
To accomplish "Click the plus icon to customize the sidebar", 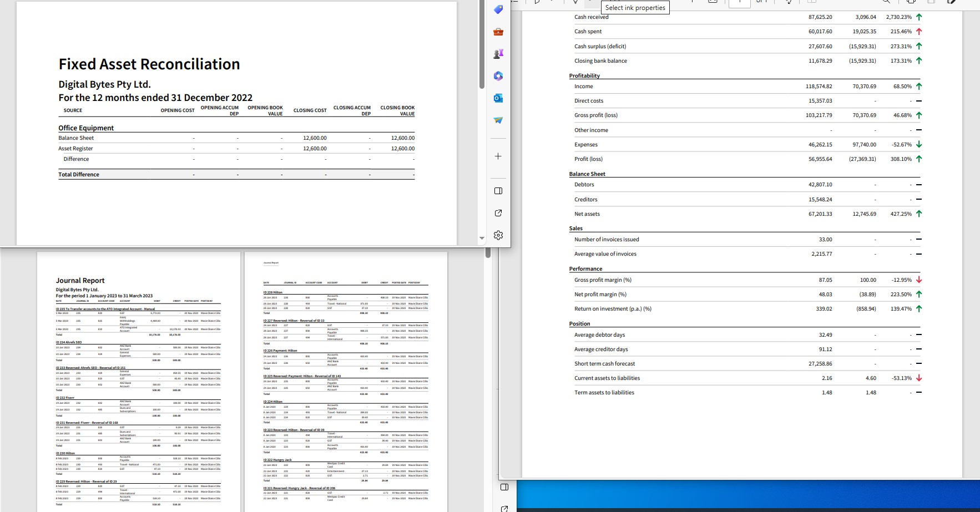I will coord(498,156).
